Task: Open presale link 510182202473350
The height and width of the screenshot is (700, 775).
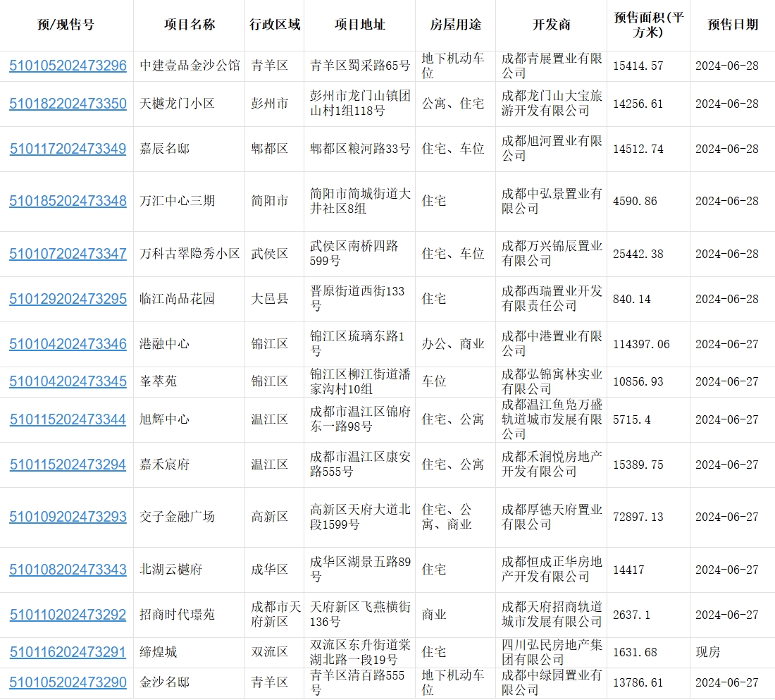Action: point(68,104)
